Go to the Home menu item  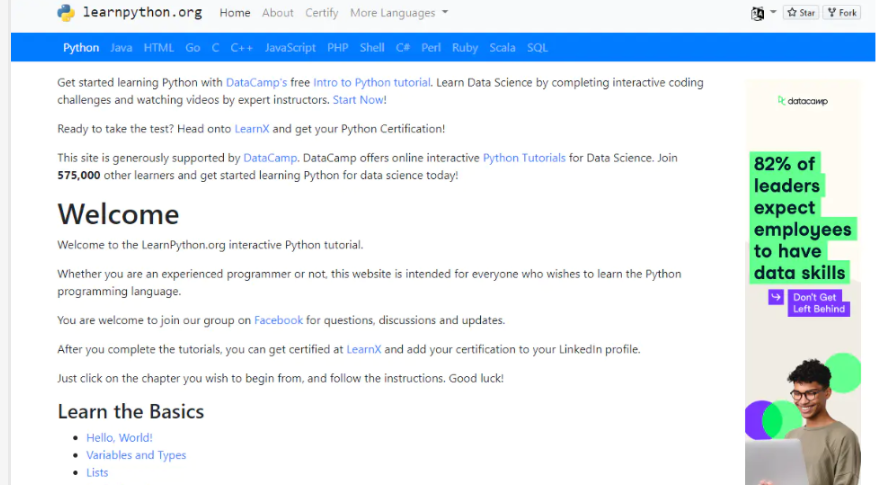point(235,12)
